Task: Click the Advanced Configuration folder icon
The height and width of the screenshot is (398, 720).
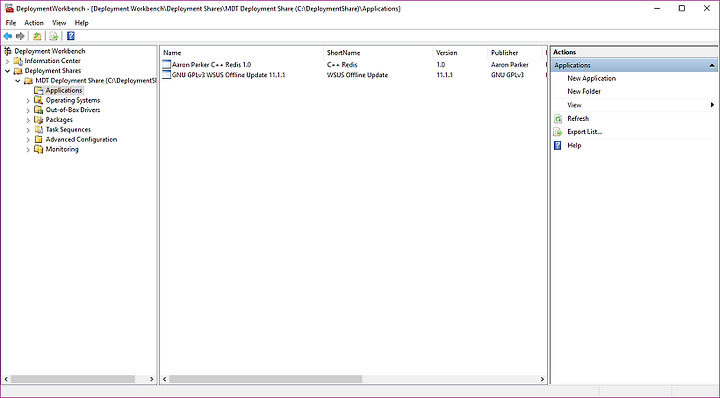Action: (39, 139)
